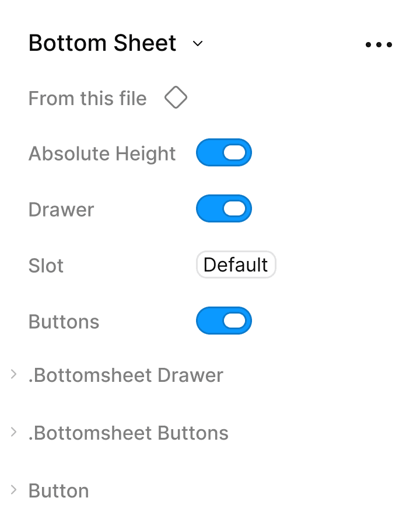Click the Bottom Sheet component name
420x529 pixels.
[x=102, y=43]
